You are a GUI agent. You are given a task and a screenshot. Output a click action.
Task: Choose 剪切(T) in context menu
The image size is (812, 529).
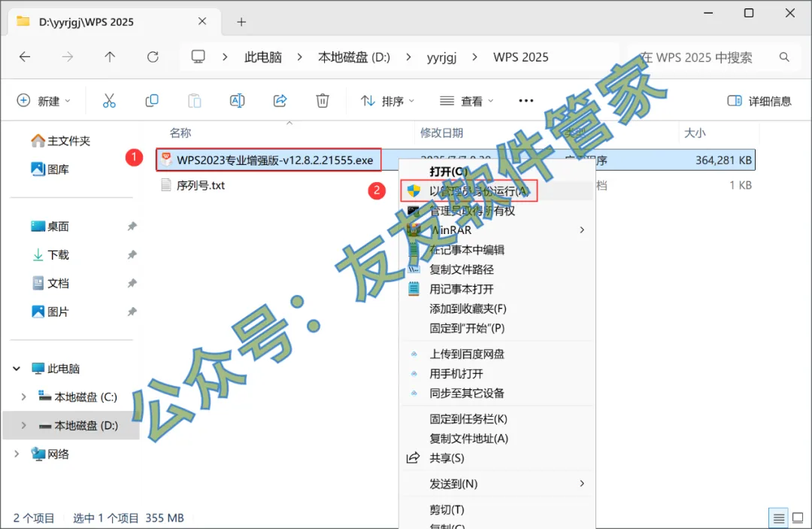497,509
